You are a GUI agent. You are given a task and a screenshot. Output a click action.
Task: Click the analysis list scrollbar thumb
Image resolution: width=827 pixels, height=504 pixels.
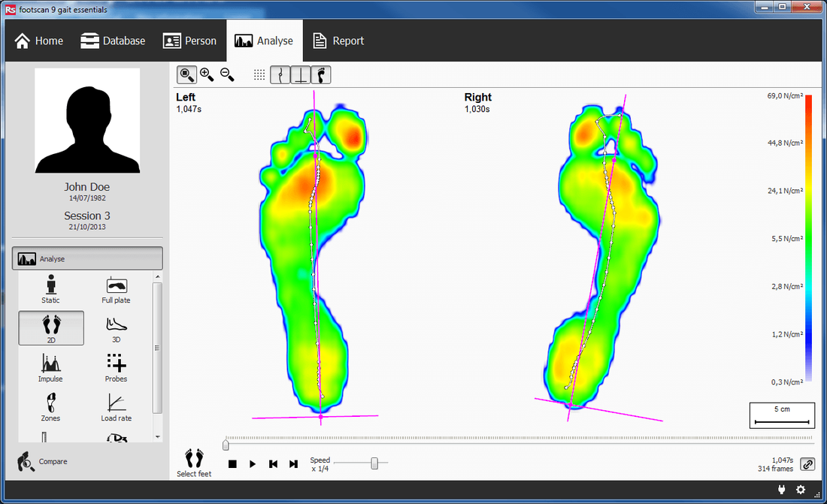pyautogui.click(x=157, y=348)
